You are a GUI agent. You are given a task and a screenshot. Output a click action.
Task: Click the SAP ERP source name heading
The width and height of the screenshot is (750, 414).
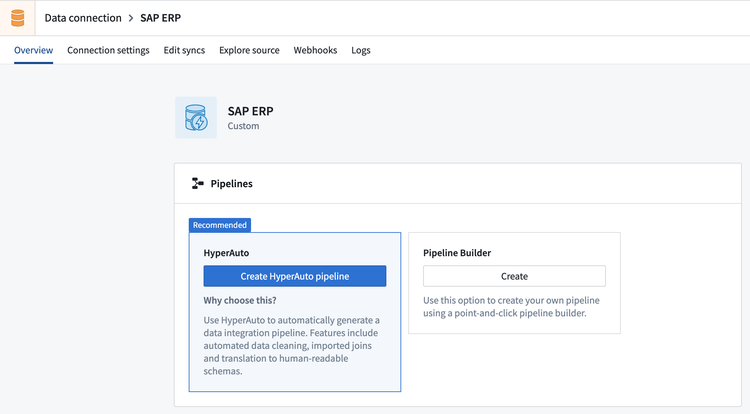pyautogui.click(x=251, y=111)
